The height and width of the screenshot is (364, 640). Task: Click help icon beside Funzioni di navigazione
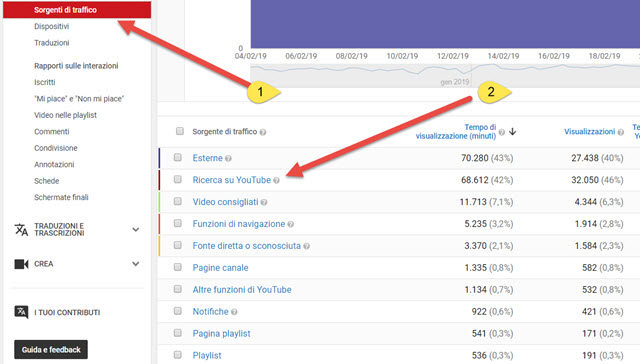tap(291, 224)
